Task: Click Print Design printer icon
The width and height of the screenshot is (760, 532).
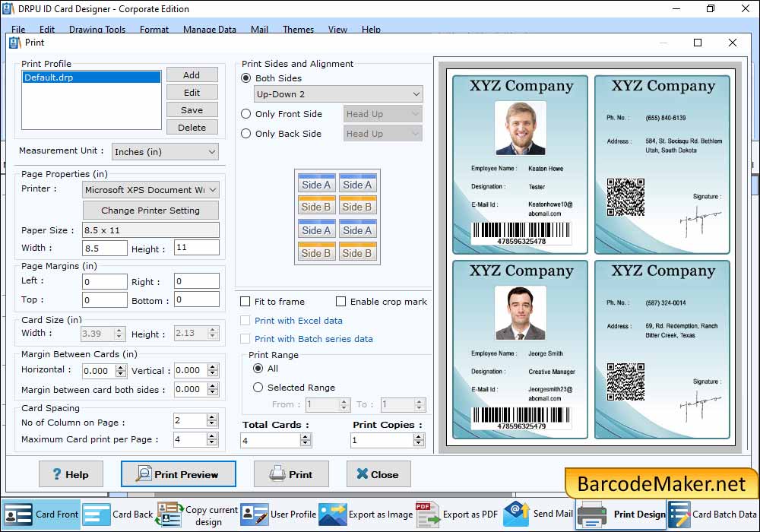Action: point(592,515)
